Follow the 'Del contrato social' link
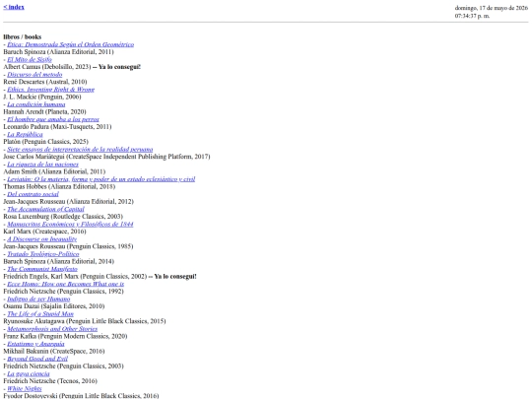Screen dimensions: 532x399 (x=33, y=194)
